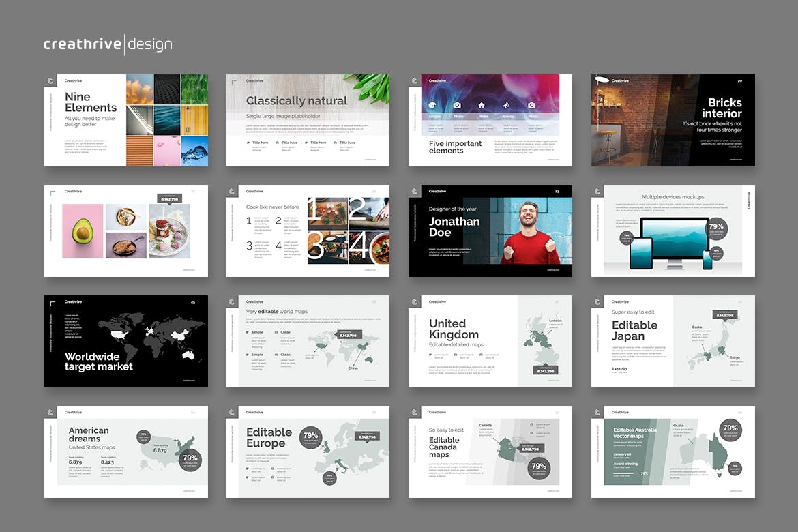Click the creathrive design logo at the top
Screen dimensions: 798x532
click(x=108, y=45)
